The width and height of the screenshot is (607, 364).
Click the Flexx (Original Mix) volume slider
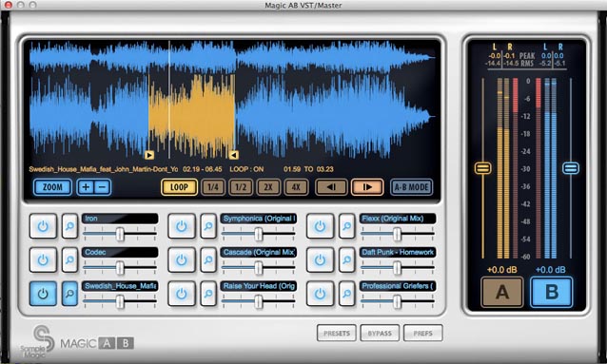click(397, 234)
